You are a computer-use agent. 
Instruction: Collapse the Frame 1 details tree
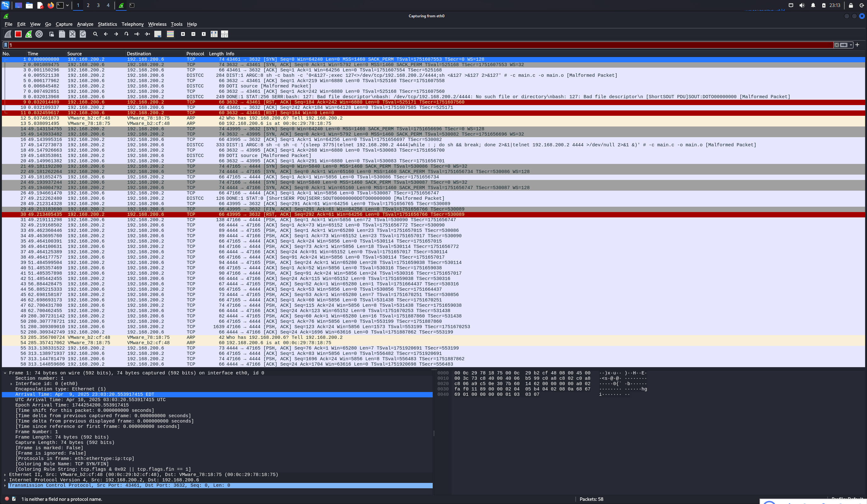coord(5,373)
